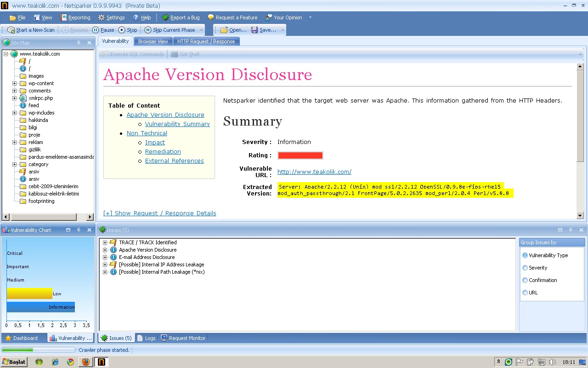The width and height of the screenshot is (588, 368).
Task: Expand the category folder
Action: [14, 164]
